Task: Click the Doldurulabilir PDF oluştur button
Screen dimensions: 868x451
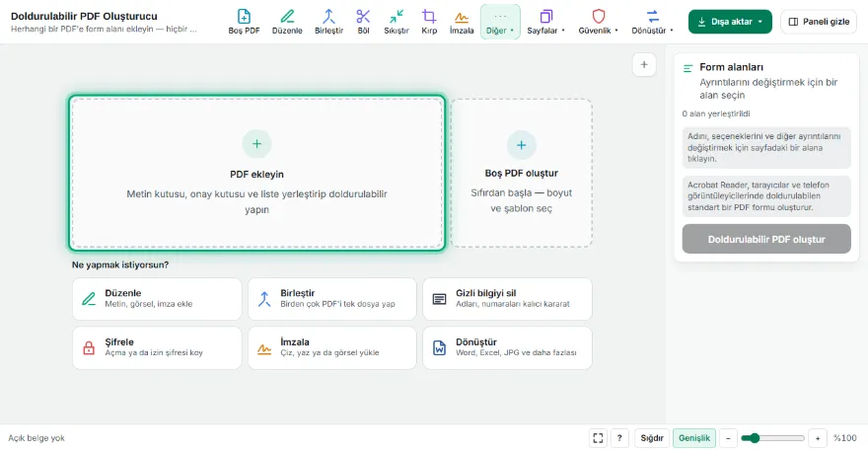Action: point(766,239)
